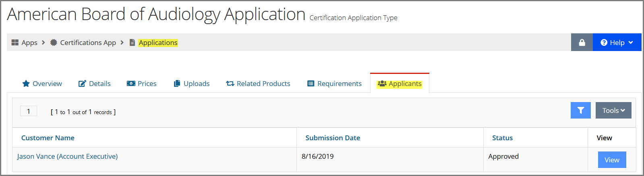This screenshot has height=176, width=644.
Task: Open Jason Vance customer link
Action: click(x=67, y=156)
